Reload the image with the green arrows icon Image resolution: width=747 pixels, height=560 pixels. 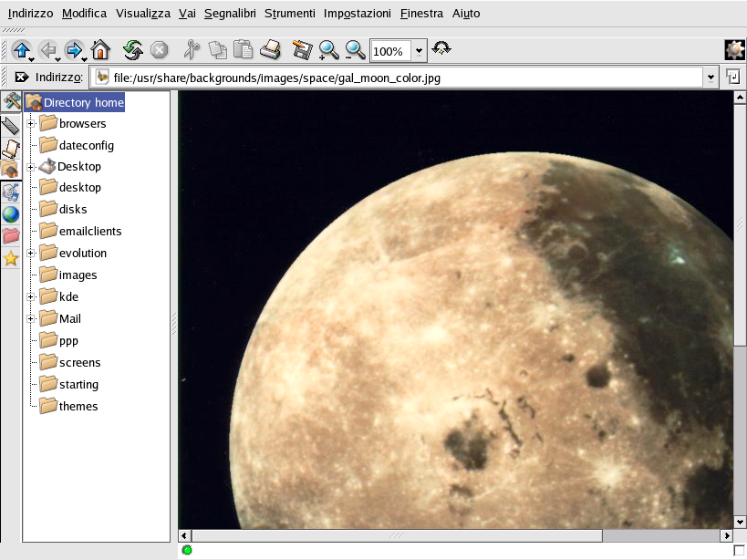[x=133, y=49]
